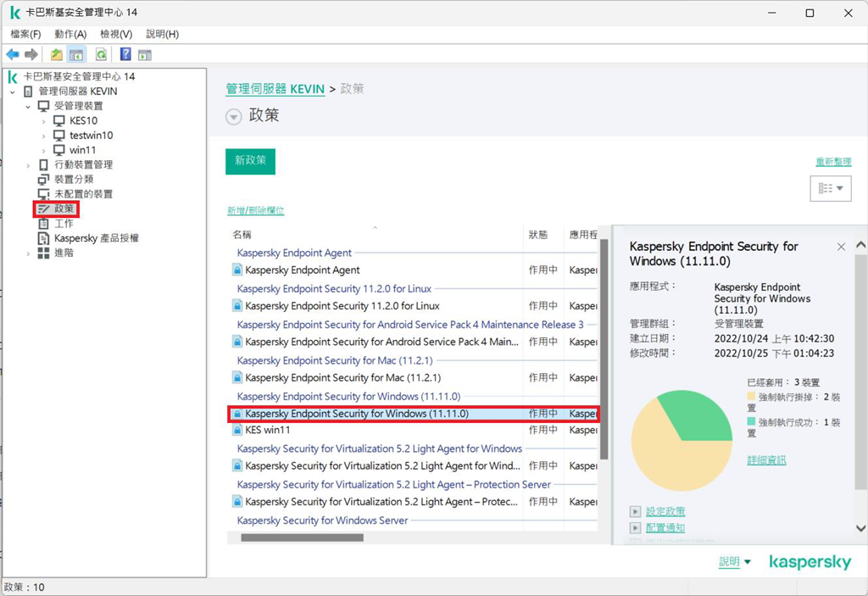
Task: Select 裝置分類 in the tree
Action: pos(74,179)
